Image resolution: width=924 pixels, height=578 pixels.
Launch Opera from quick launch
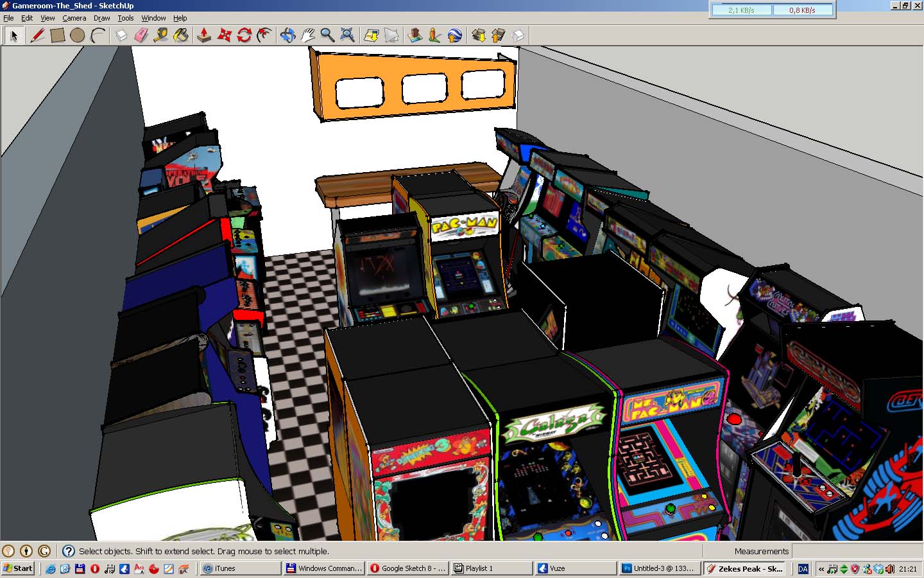pyautogui.click(x=94, y=569)
